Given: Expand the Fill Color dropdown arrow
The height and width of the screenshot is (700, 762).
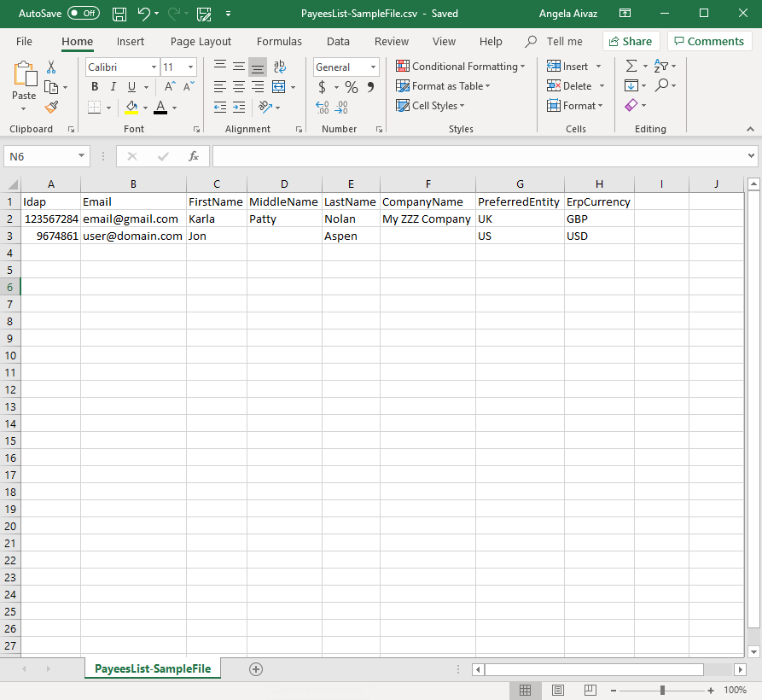Looking at the screenshot, I should [x=145, y=106].
